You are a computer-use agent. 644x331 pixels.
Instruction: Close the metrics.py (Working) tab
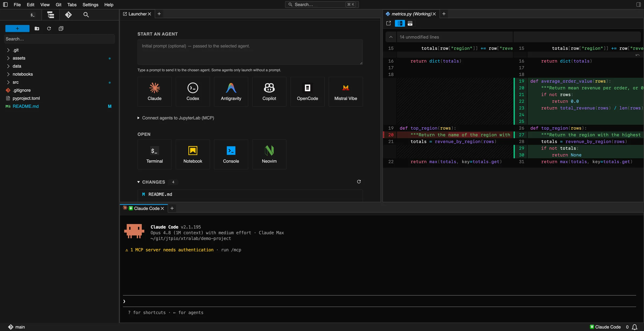[434, 14]
